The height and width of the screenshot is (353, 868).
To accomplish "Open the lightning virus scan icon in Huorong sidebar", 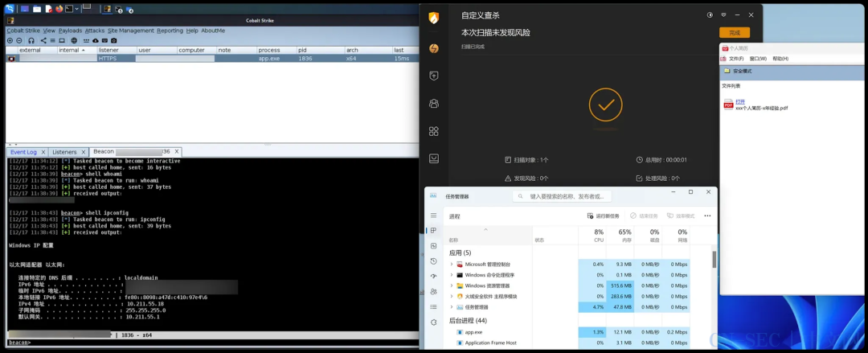I will pyautogui.click(x=433, y=48).
